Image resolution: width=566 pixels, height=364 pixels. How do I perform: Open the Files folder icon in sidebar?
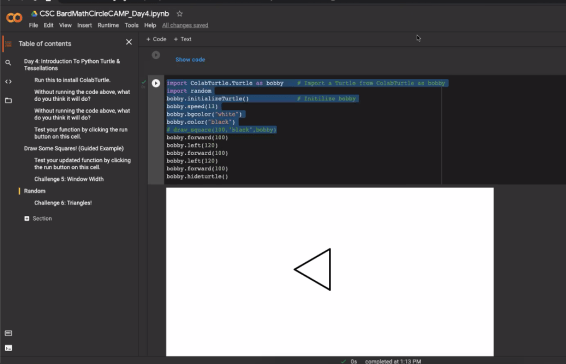click(8, 100)
